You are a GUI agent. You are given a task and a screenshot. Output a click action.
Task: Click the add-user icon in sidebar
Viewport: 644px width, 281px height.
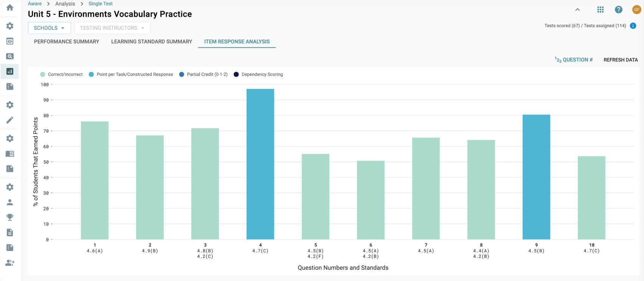tap(10, 262)
